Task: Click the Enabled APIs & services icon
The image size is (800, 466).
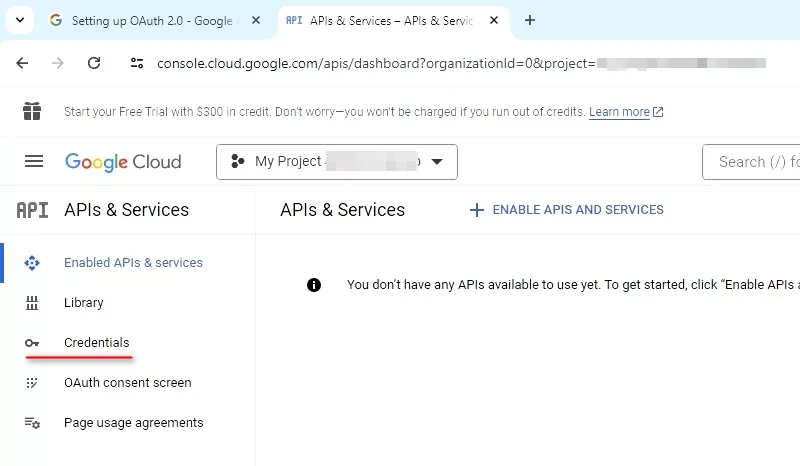Action: [x=32, y=263]
